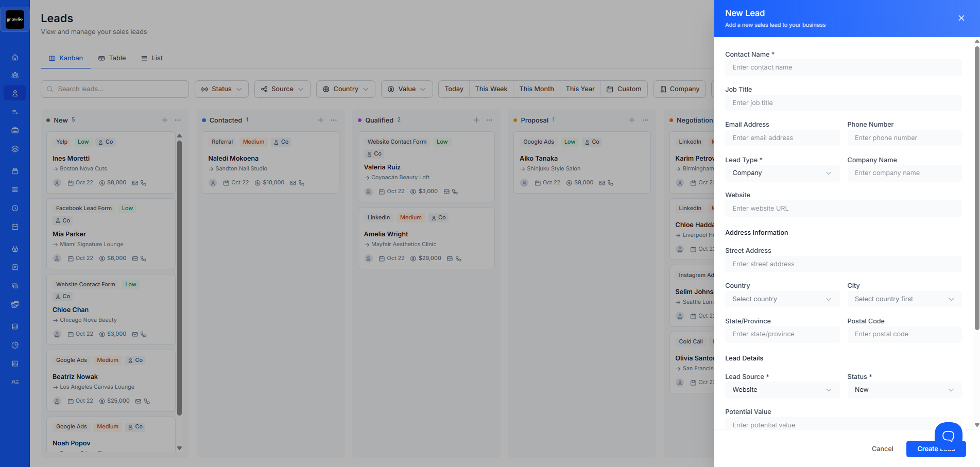
Task: Open New column options menu
Action: tap(178, 120)
